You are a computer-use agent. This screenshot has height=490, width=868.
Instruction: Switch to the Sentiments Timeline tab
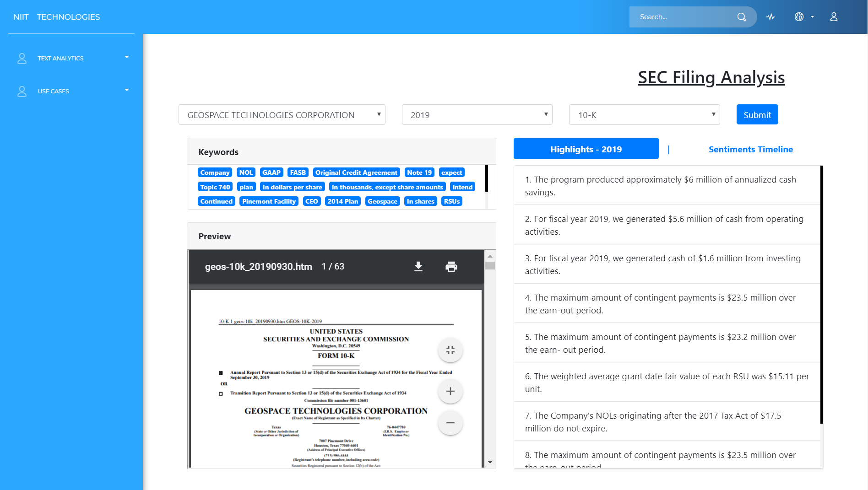751,149
